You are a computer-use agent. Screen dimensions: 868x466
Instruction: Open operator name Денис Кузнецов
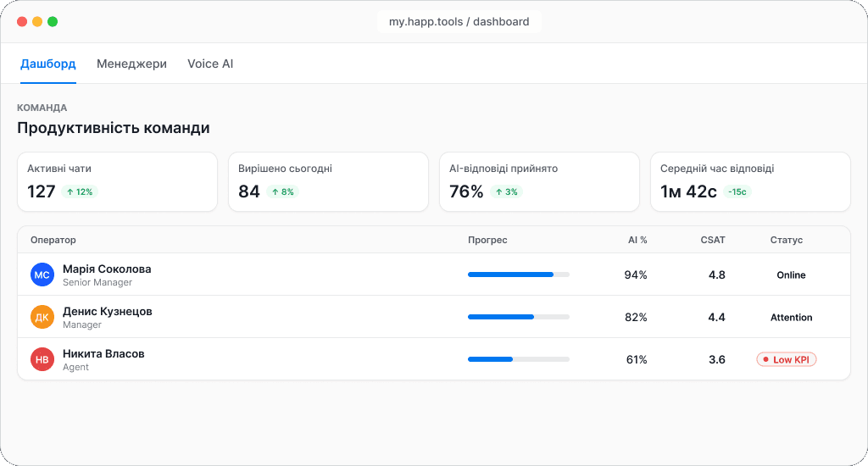[108, 311]
